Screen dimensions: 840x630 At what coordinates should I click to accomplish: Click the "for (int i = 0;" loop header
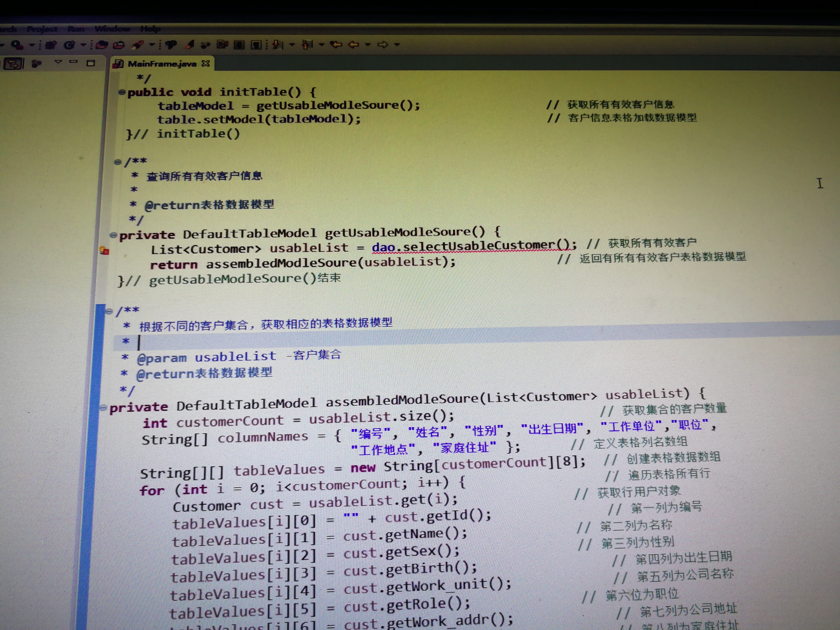coord(202,489)
